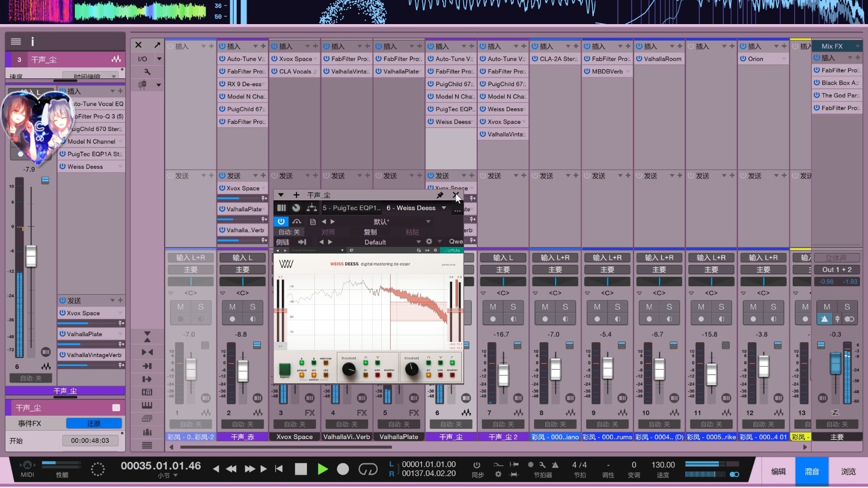Rewind using the transport rewind button
This screenshot has height=488, width=868.
coord(231,469)
